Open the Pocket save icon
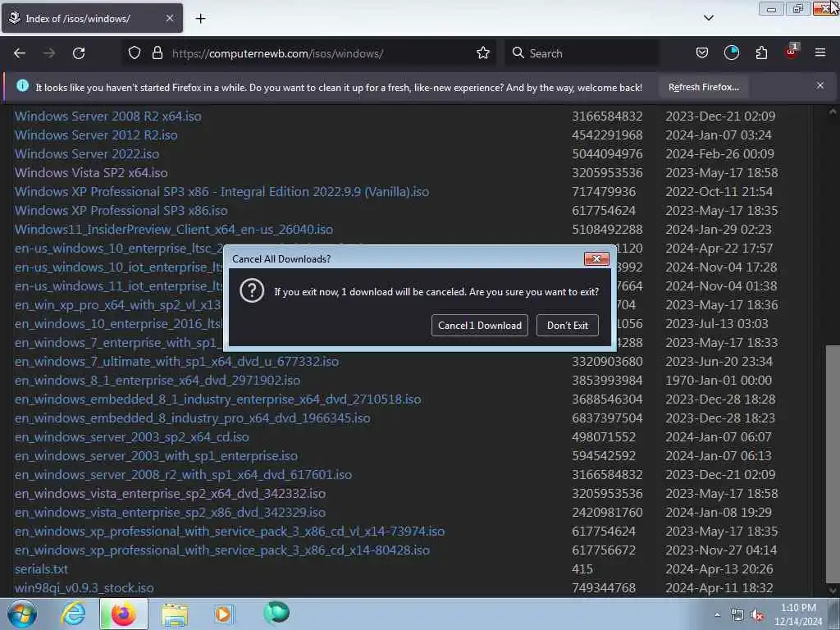The image size is (840, 630). tap(702, 53)
